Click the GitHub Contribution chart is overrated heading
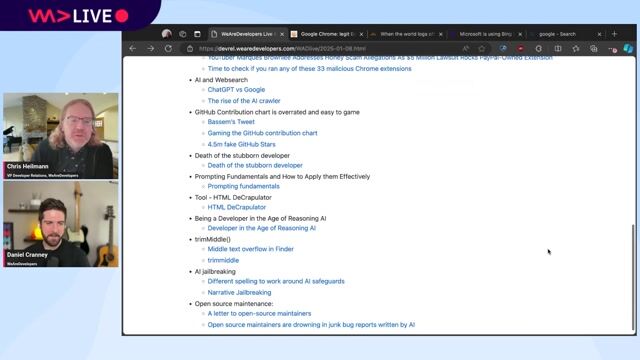 pos(277,112)
